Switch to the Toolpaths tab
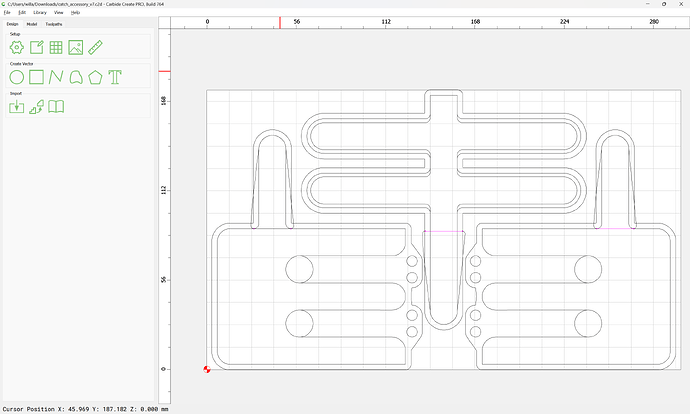This screenshot has width=690, height=414. (54, 24)
